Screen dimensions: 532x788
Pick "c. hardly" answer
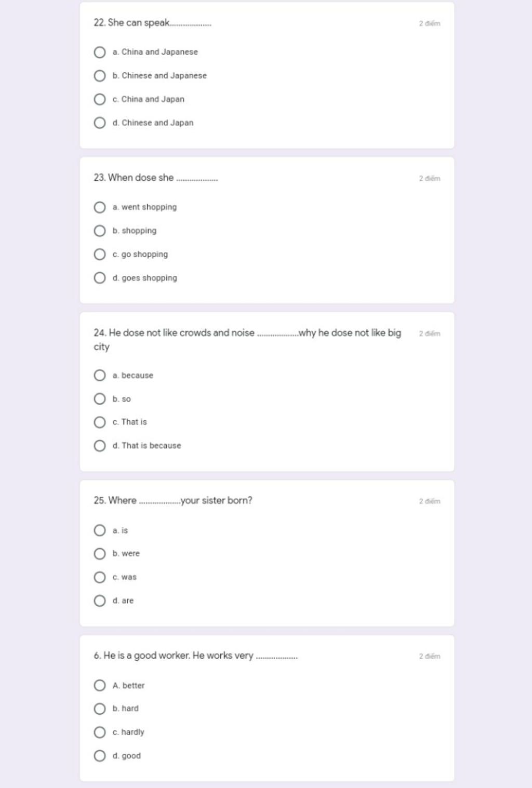pos(100,732)
